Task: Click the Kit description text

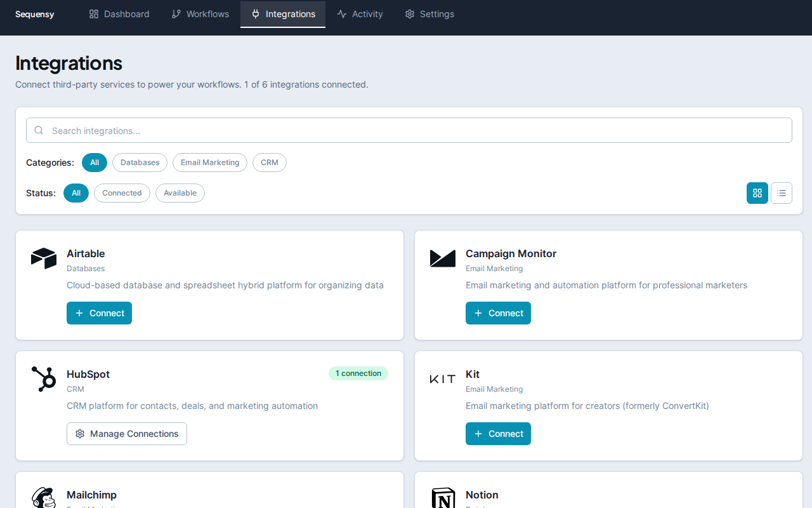Action: [x=587, y=406]
